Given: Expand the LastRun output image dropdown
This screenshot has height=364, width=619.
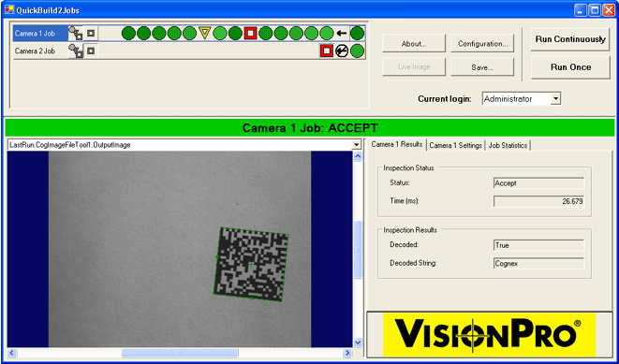Looking at the screenshot, I should 357,145.
